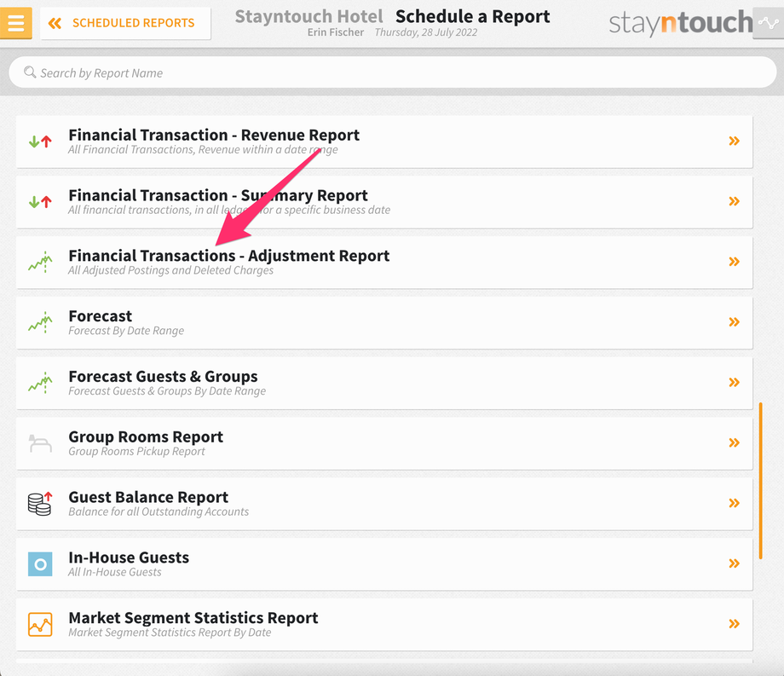The height and width of the screenshot is (676, 784).
Task: Click the Stayntouch Hotel header name
Action: click(x=308, y=16)
